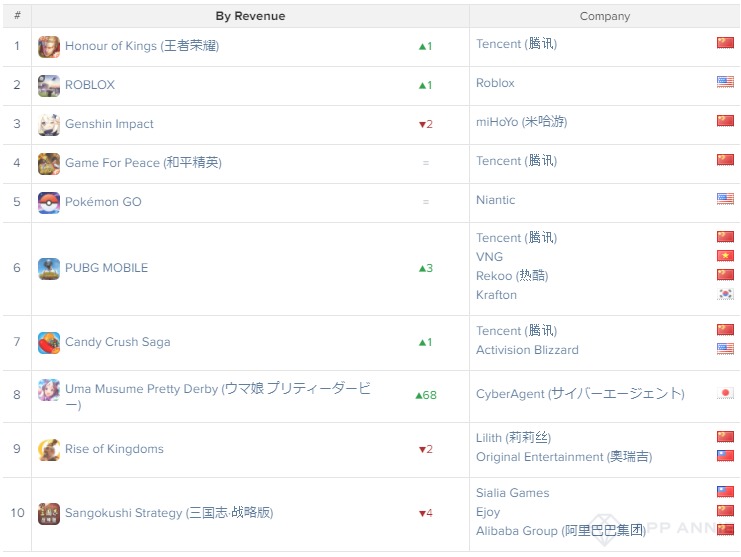Click the Rise of Kingdoms app icon
Screen dimensions: 741x557
(x=49, y=449)
